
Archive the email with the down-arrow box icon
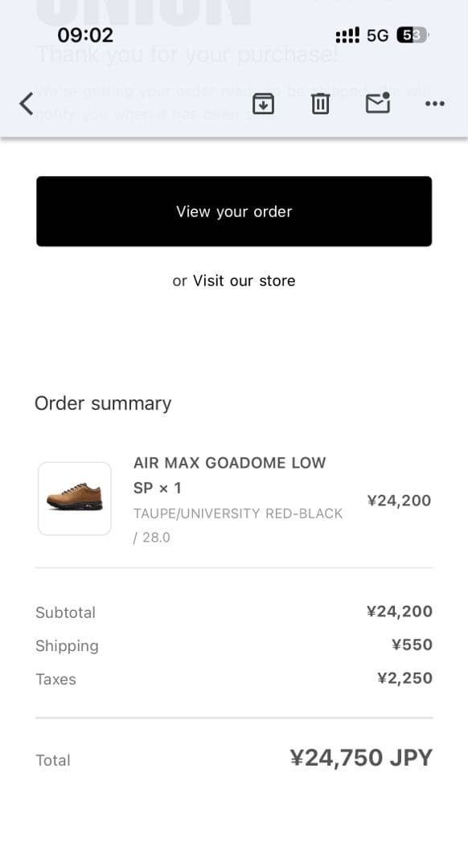coord(263,104)
